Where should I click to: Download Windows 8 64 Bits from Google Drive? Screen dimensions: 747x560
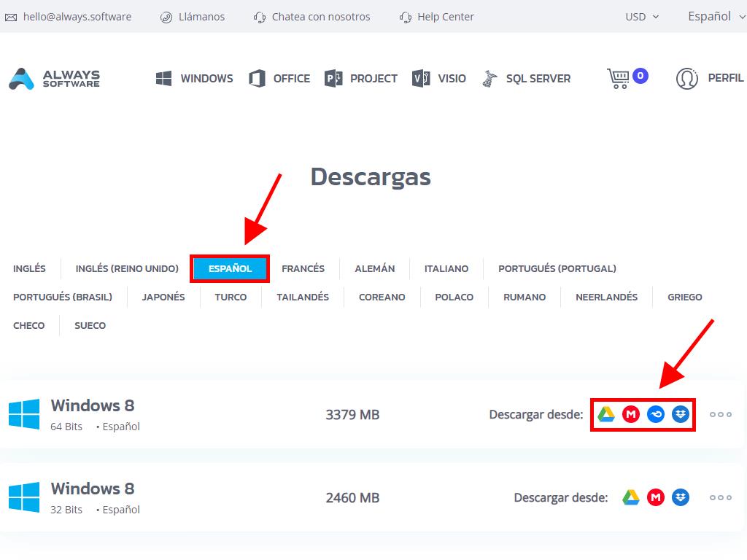coord(606,414)
